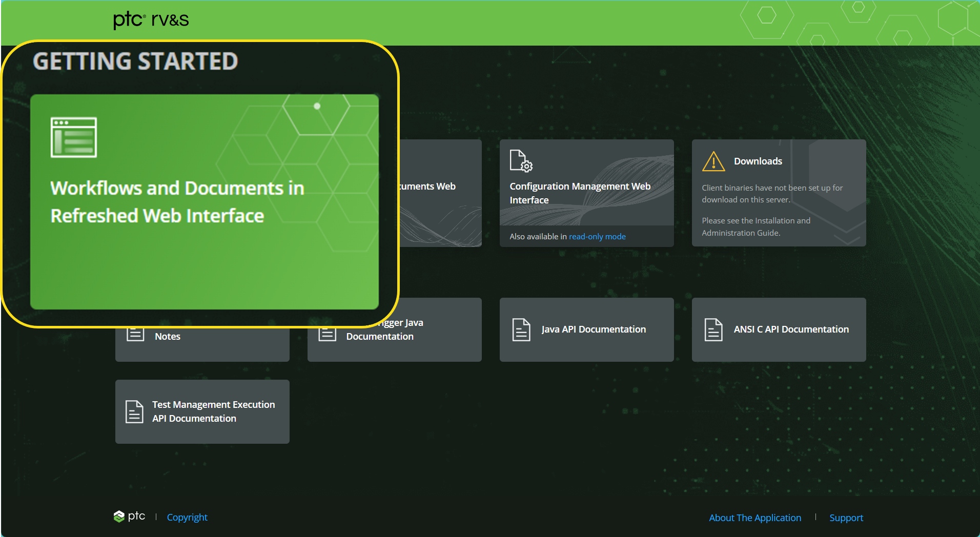Image resolution: width=980 pixels, height=537 pixels.
Task: Click About The Application
Action: point(754,518)
